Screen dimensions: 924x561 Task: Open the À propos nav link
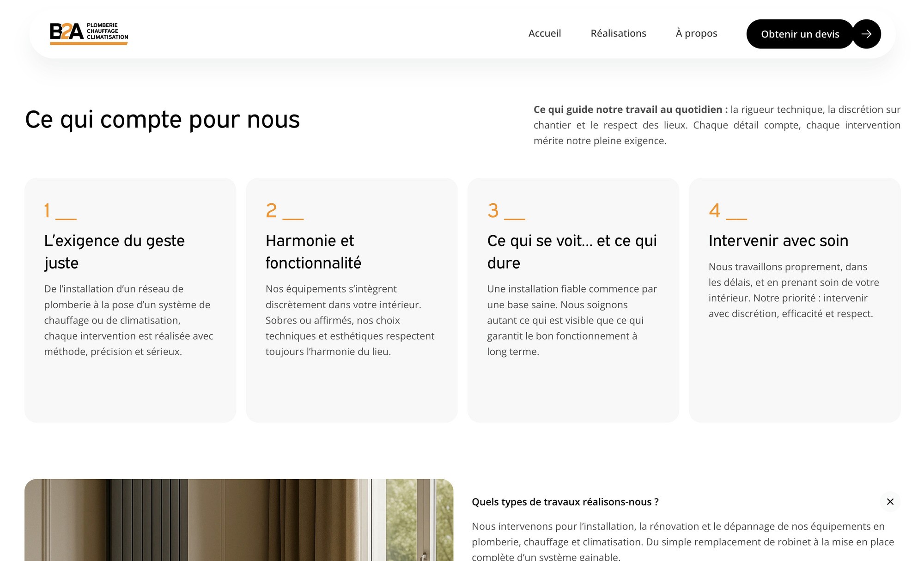pyautogui.click(x=696, y=33)
